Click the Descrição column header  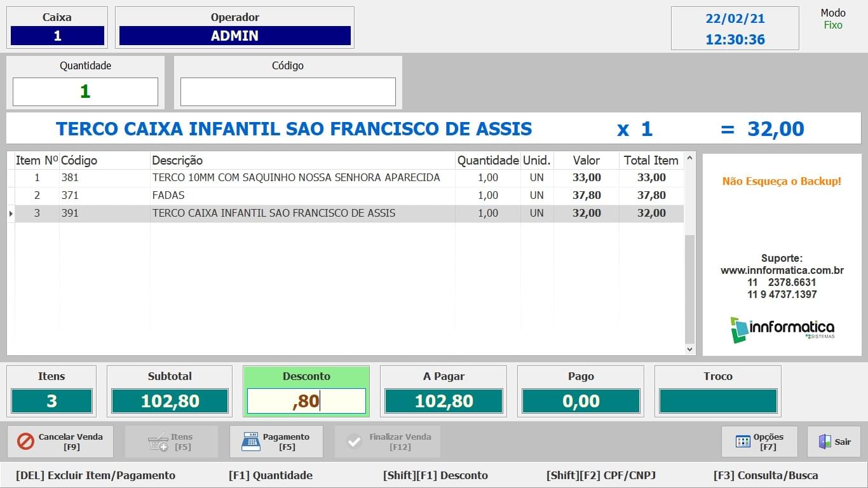click(x=177, y=160)
